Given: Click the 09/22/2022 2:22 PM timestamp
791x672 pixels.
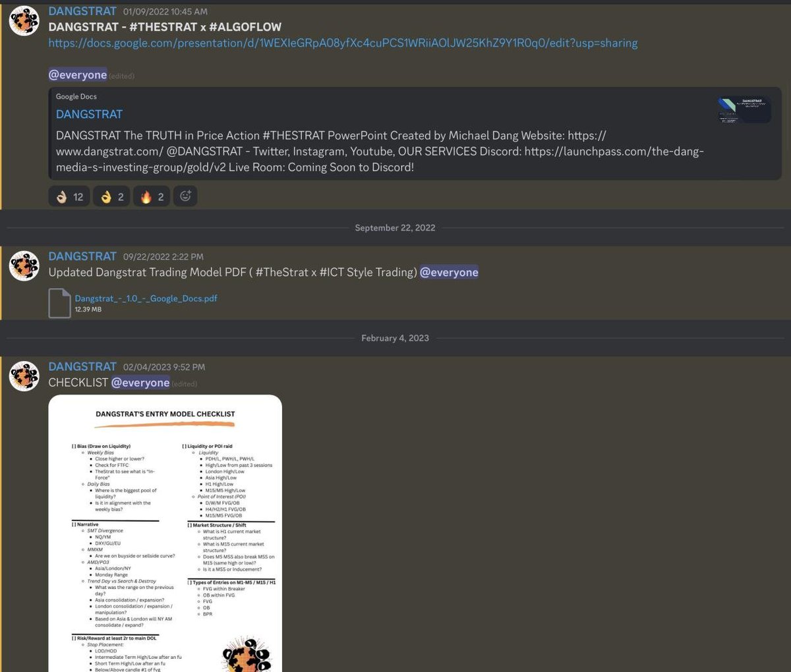Looking at the screenshot, I should coord(163,257).
